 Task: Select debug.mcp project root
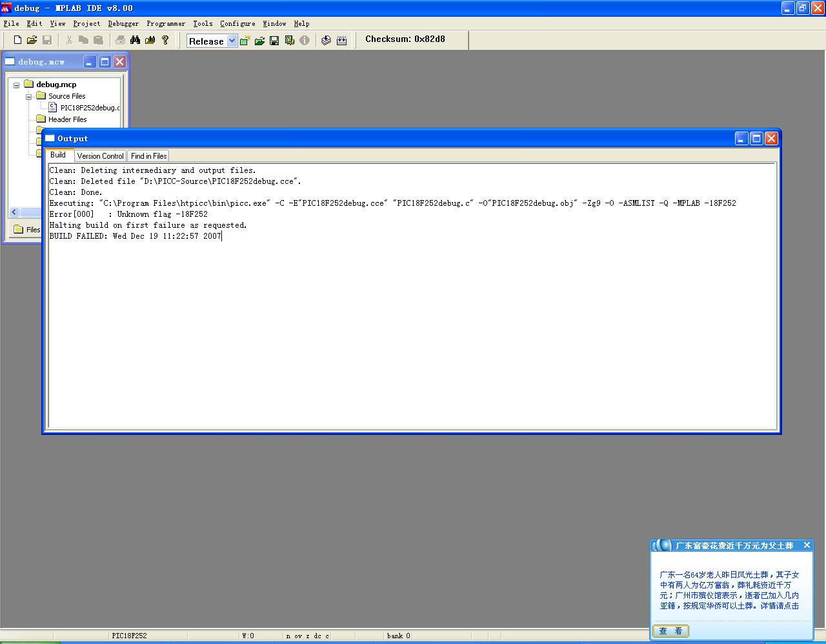tap(56, 85)
